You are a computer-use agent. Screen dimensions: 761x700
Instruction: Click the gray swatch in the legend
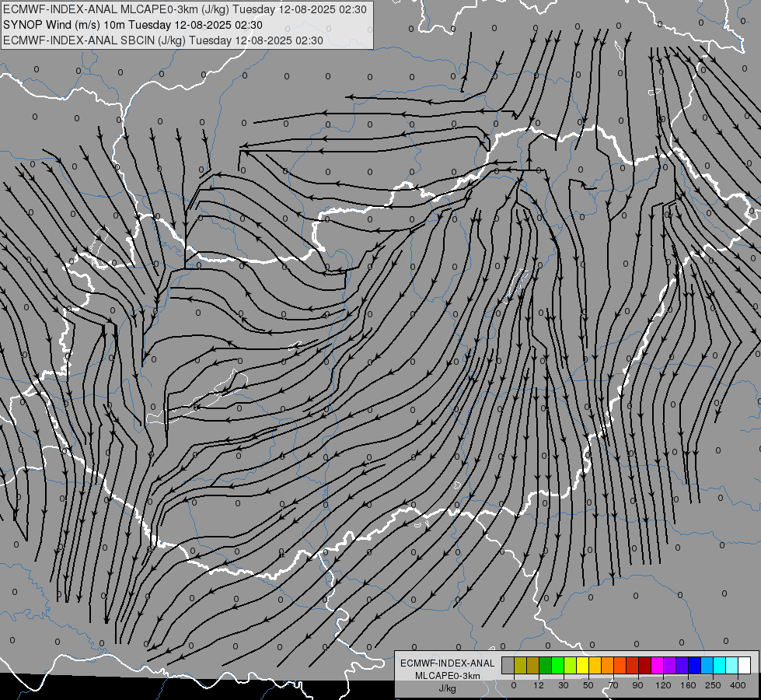[x=508, y=665]
